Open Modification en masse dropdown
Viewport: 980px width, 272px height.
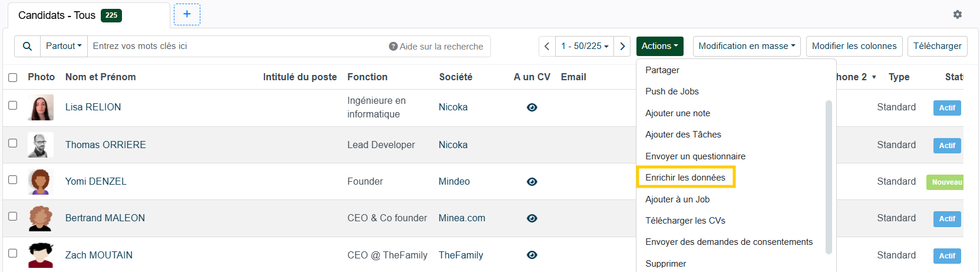point(746,46)
